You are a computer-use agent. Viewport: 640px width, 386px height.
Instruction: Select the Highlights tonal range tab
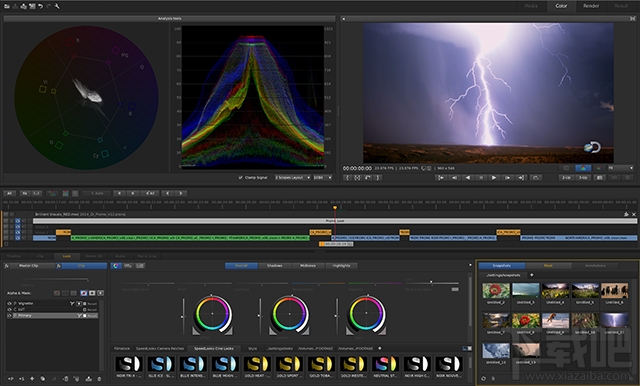342,266
